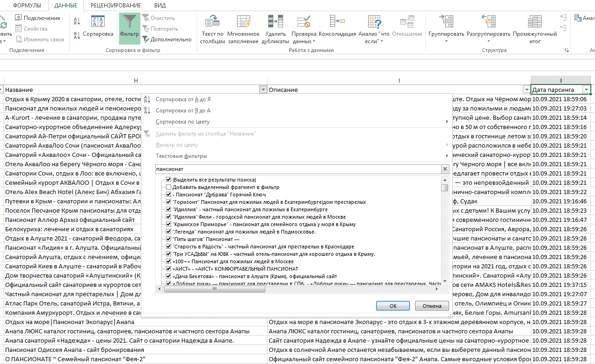This screenshot has height=364, width=595.
Task: Toggle Select All Search Results checkbox
Action: [x=169, y=180]
